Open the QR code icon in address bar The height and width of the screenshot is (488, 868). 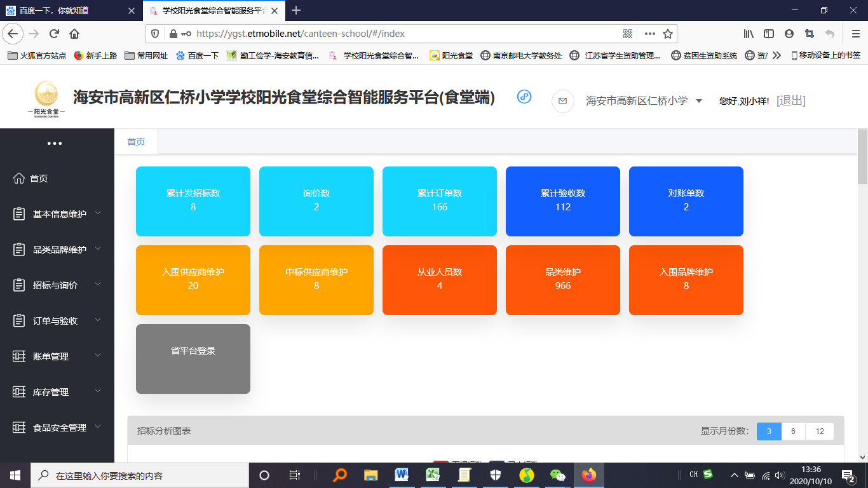[628, 34]
